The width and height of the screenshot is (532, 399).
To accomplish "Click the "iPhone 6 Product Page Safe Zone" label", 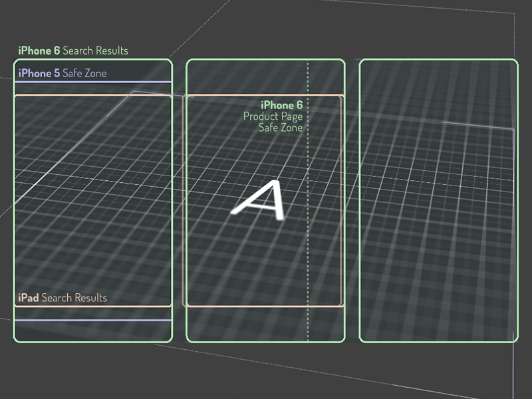I will click(x=273, y=116).
